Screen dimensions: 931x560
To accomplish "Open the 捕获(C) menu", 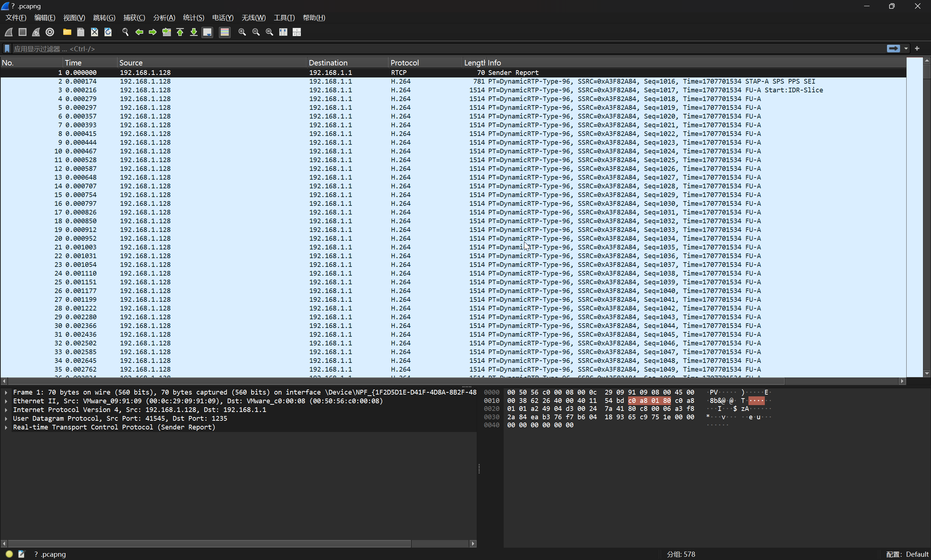I will click(x=134, y=18).
